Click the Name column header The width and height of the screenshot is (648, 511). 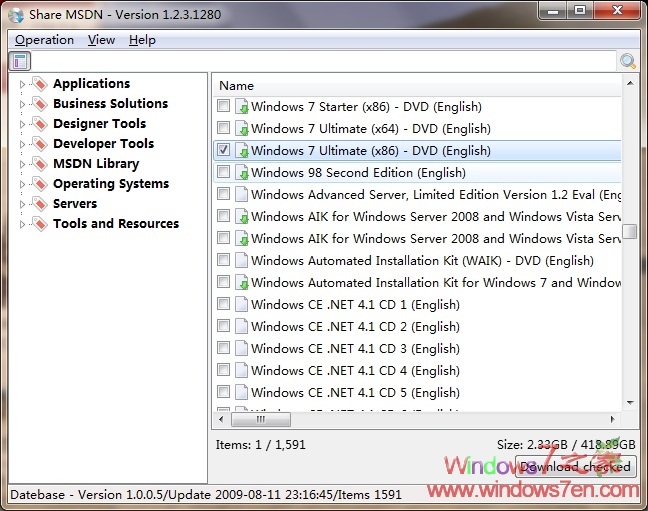pyautogui.click(x=417, y=86)
